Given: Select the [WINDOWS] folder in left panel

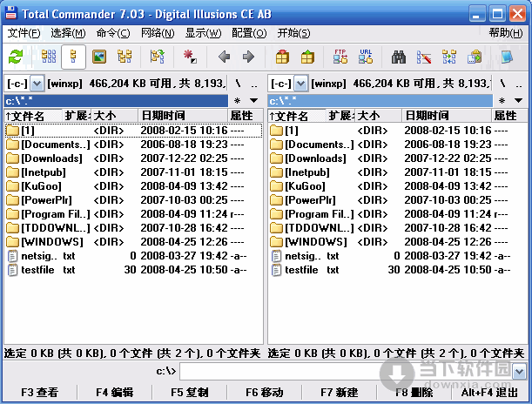Looking at the screenshot, I should (52, 241).
